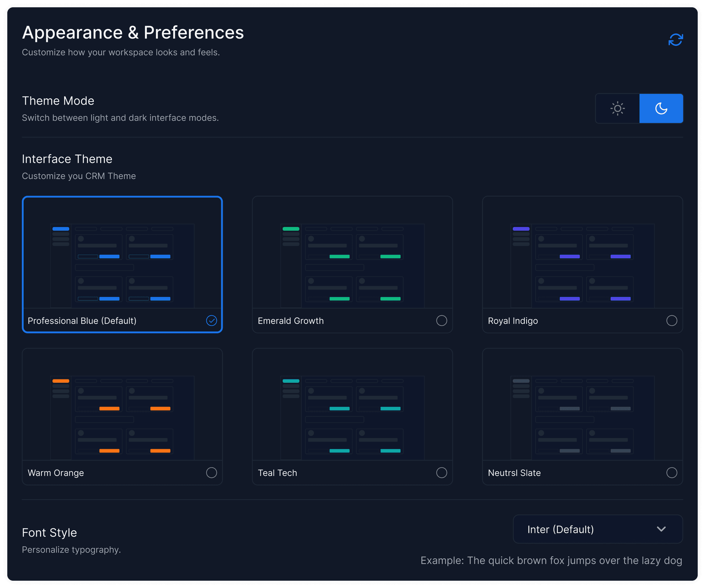Click the checkmark on Professional Blue theme
This screenshot has width=705, height=588.
click(x=211, y=321)
